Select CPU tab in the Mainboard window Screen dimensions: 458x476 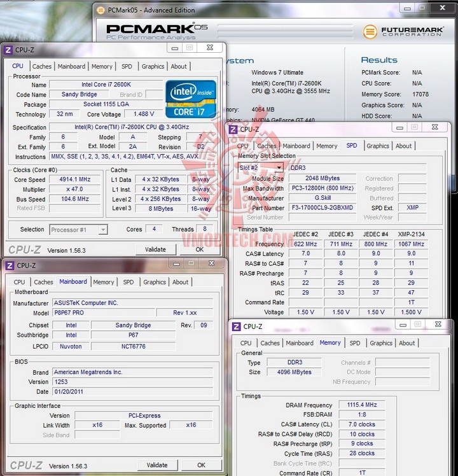(x=19, y=282)
